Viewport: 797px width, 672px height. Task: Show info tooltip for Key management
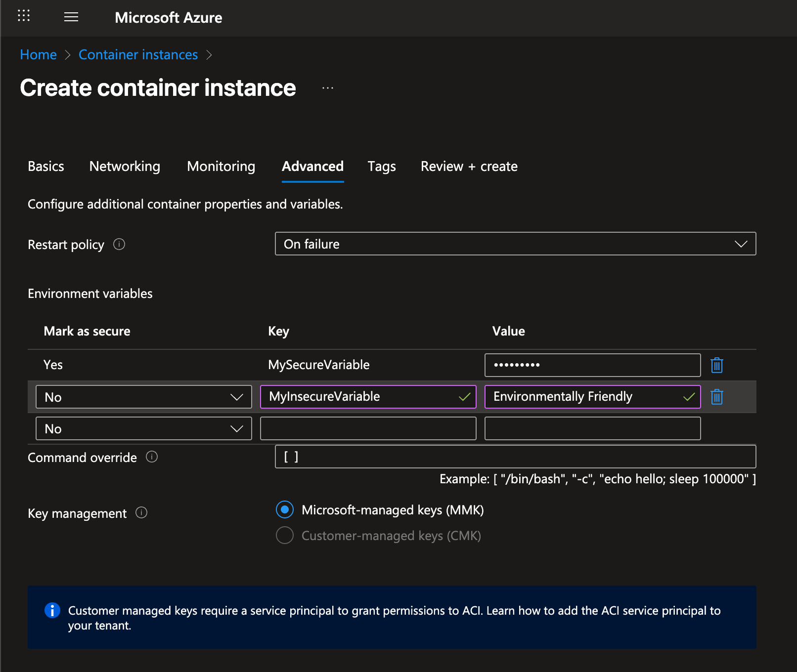[x=141, y=513]
